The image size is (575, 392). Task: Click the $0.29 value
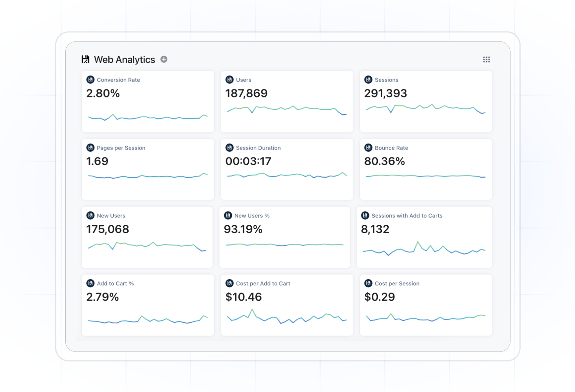(x=379, y=297)
